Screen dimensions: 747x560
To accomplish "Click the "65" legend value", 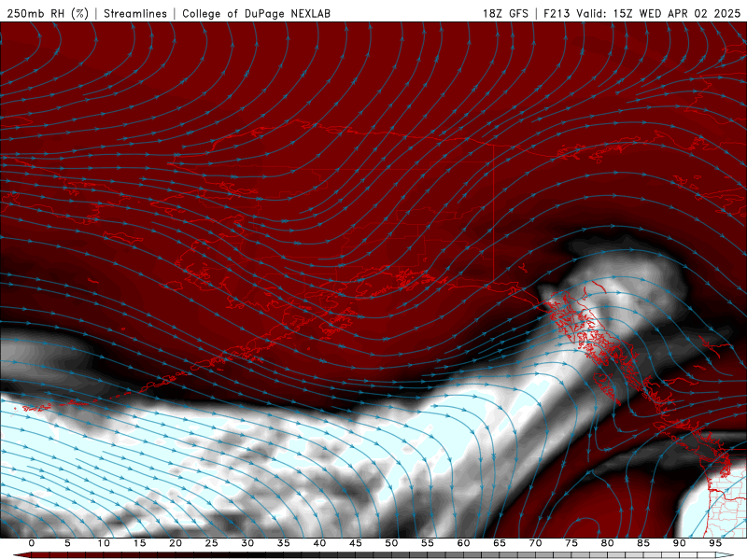I will click(500, 543).
